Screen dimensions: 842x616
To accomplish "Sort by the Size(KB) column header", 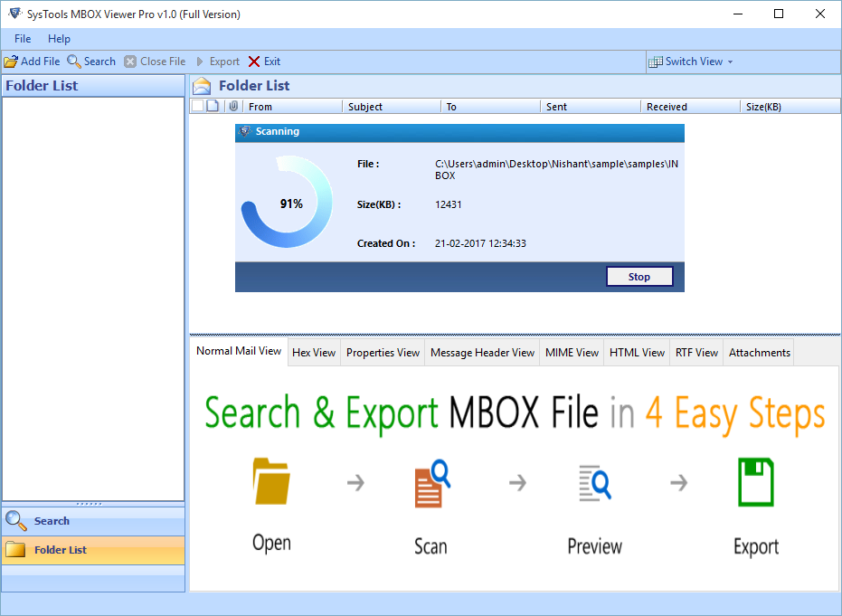I will [790, 107].
